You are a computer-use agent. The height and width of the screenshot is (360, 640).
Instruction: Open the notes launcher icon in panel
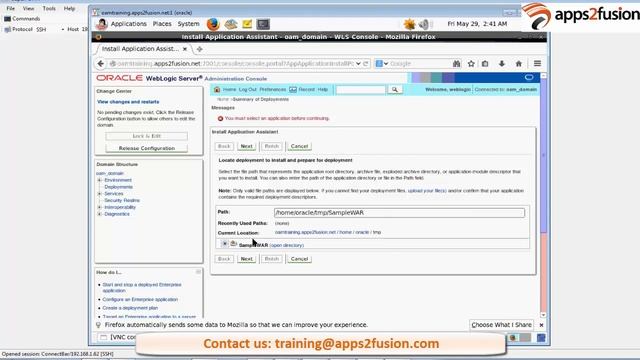coord(247,24)
